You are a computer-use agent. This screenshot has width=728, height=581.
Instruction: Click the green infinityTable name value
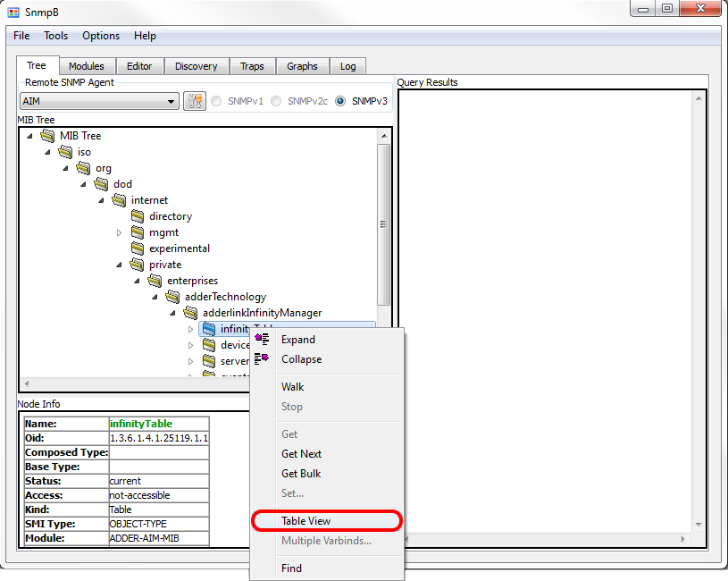(140, 424)
